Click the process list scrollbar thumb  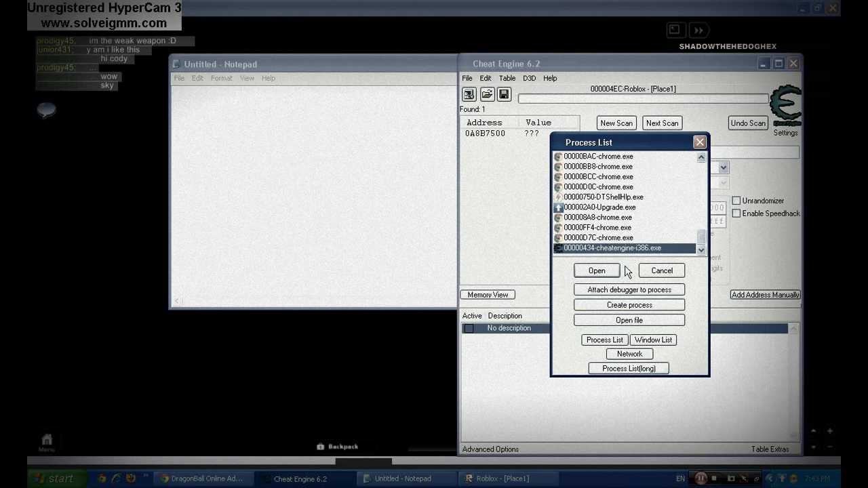point(701,236)
